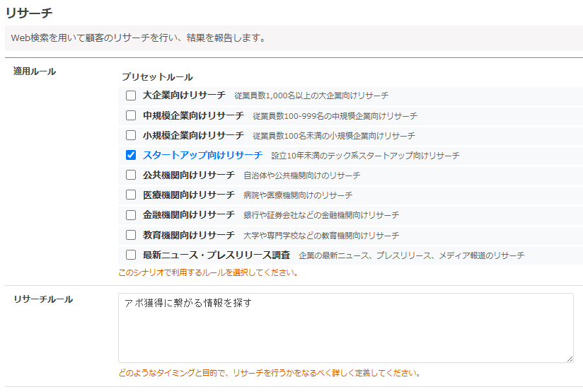Image resolution: width=583 pixels, height=392 pixels.
Task: Click the 医療機関向けリサーチ label text
Action: point(188,195)
